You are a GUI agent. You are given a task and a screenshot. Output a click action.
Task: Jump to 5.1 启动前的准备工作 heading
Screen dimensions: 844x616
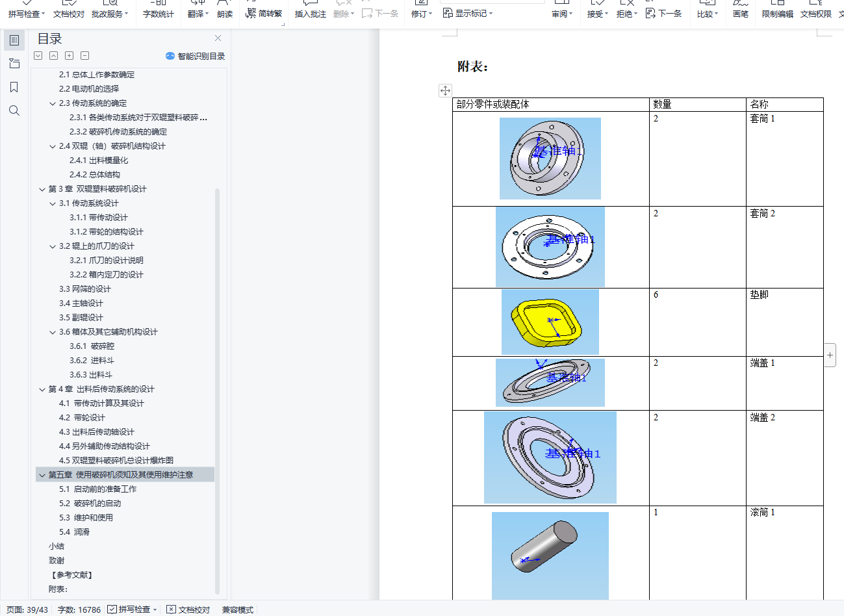(x=97, y=489)
